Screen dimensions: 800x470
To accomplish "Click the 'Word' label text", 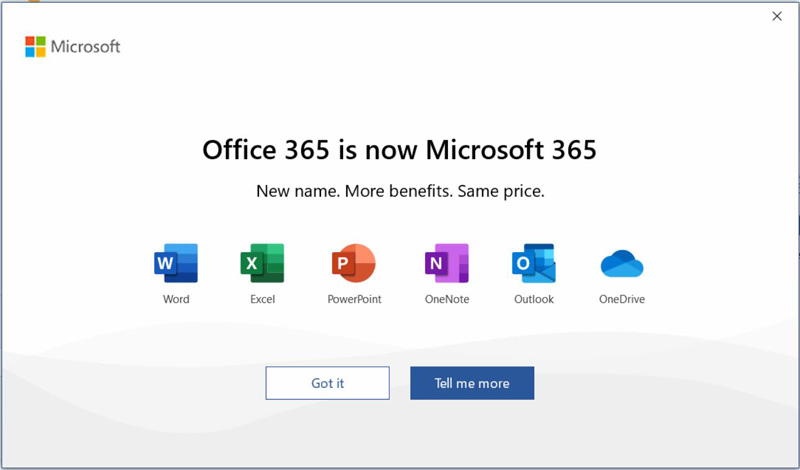I will point(176,299).
